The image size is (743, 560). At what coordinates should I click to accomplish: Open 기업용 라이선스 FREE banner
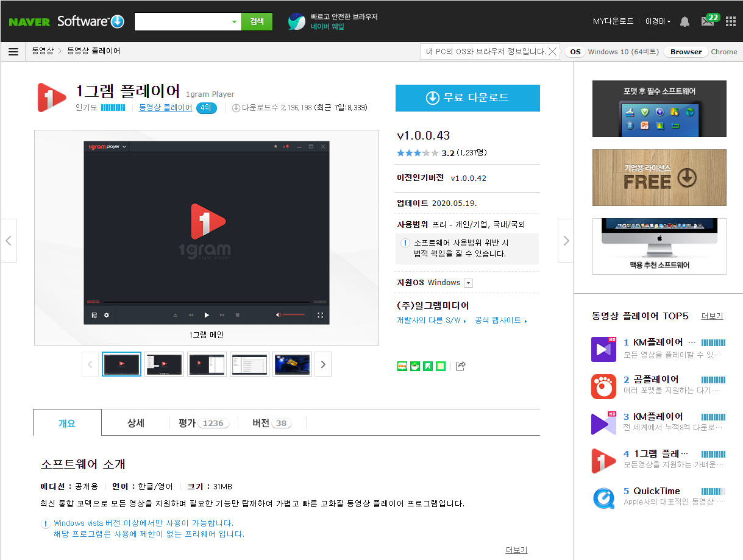(659, 177)
